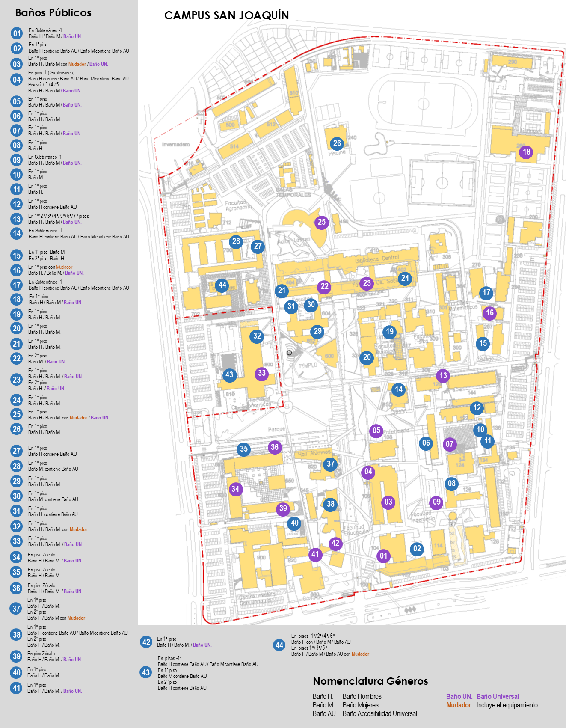Click the CAMPUS SAN JOAQUÍN title
Viewport: 566px width, 728px height.
tap(226, 15)
